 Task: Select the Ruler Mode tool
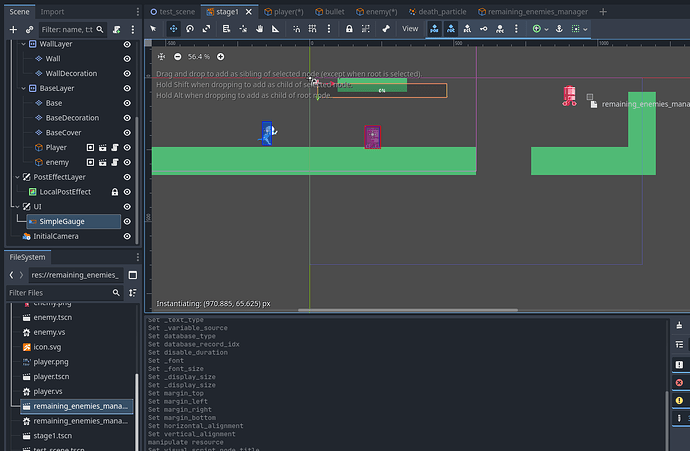[x=276, y=29]
